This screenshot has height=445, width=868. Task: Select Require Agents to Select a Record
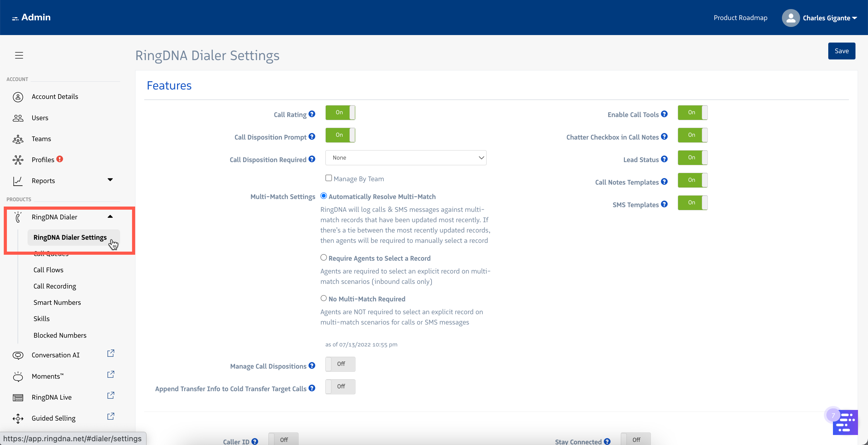(324, 258)
